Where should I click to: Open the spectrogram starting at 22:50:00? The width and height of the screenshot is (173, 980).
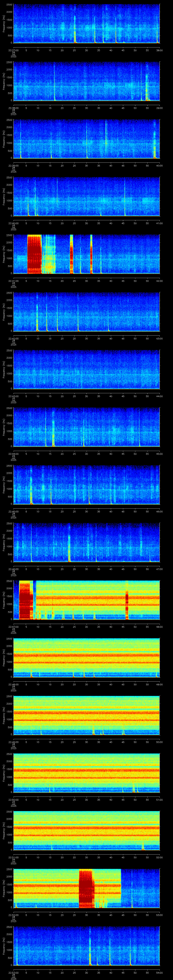(86, 773)
